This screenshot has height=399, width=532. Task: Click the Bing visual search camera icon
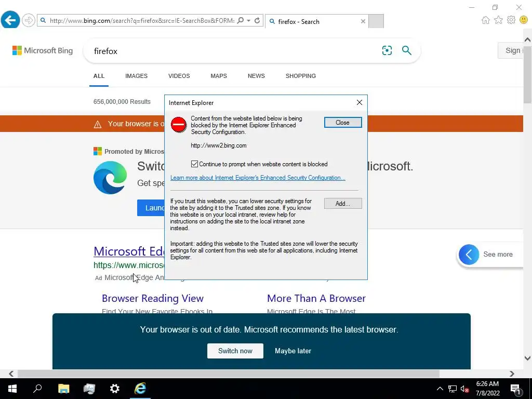(x=387, y=50)
